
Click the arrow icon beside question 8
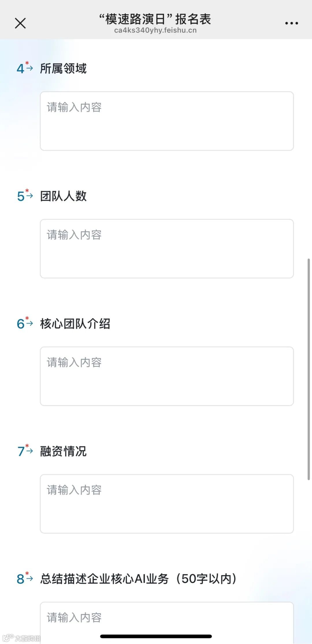29,578
